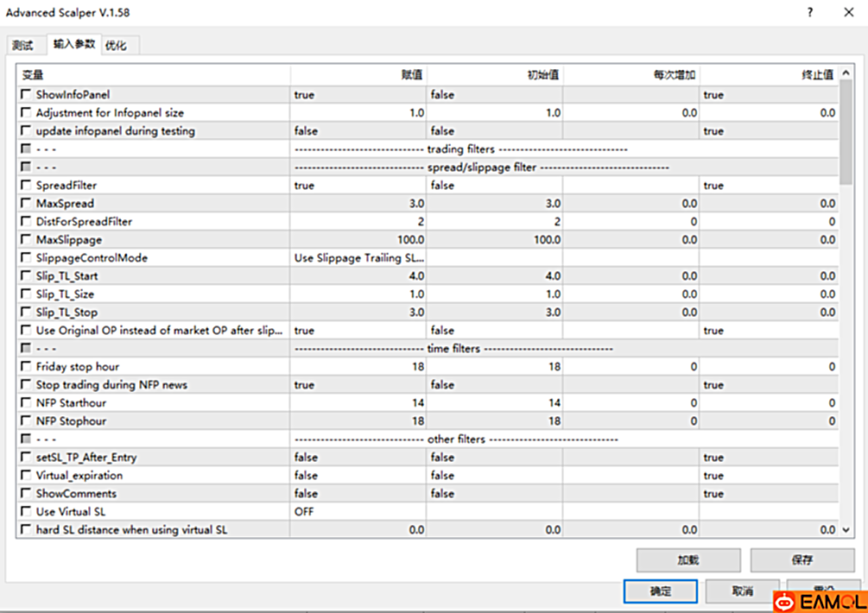Tick the SlippageControlMode checkbox
The height and width of the screenshot is (613, 868).
[26, 258]
